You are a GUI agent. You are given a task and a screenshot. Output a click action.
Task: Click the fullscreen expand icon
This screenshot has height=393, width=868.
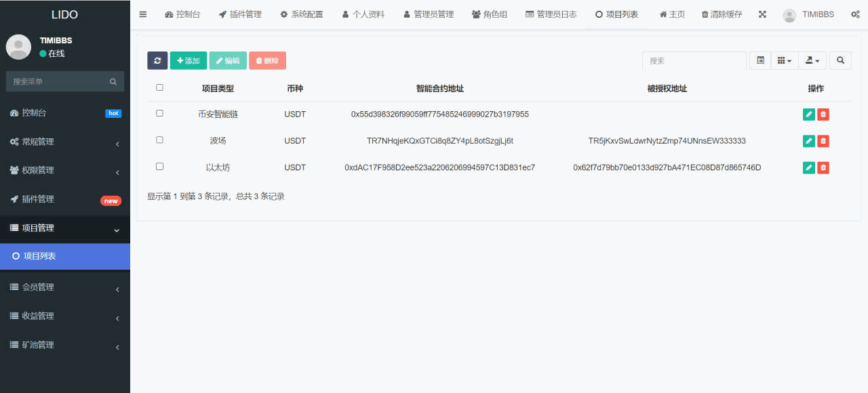(762, 14)
